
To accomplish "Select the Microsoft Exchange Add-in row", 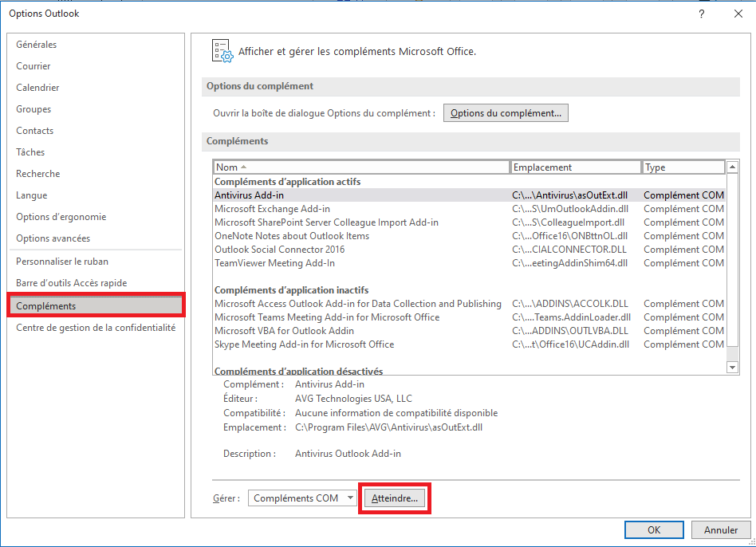I will tap(469, 209).
